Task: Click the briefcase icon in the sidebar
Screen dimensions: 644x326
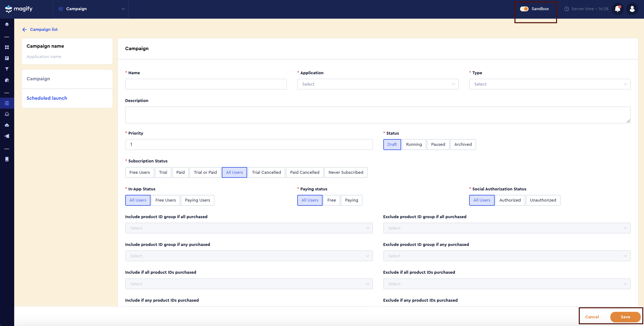Action: (x=7, y=80)
